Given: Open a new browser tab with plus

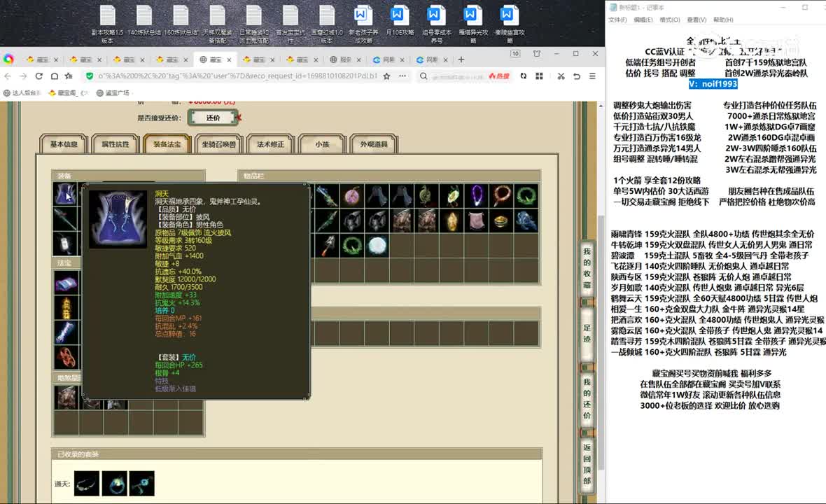Looking at the screenshot, I should 461,59.
